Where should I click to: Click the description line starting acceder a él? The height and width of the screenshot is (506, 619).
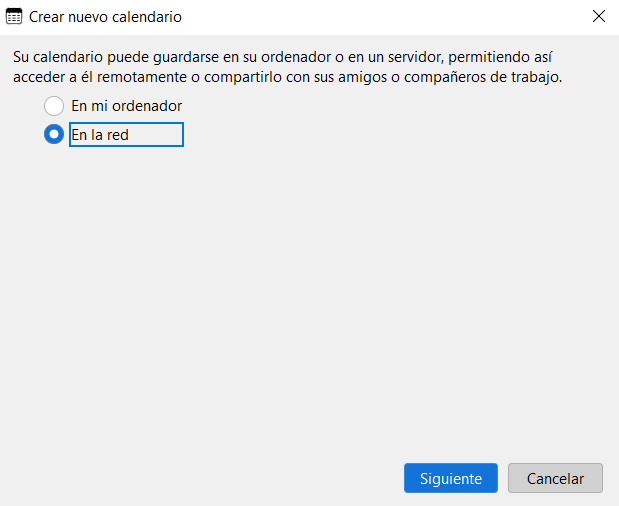click(288, 78)
